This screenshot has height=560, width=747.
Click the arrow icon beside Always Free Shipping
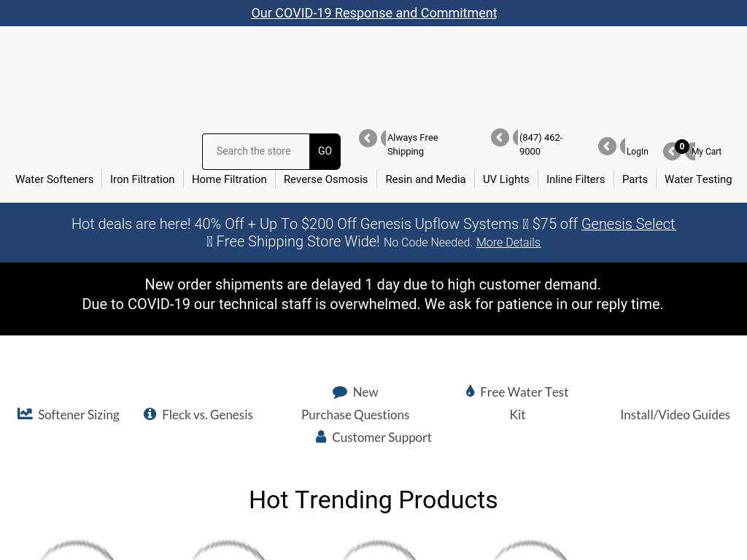[x=368, y=139]
